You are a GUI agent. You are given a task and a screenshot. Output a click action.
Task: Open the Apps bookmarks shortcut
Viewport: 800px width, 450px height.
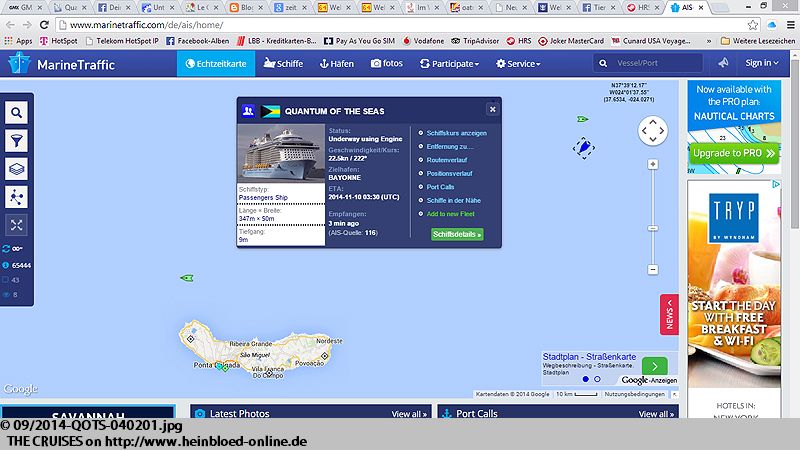[x=18, y=41]
